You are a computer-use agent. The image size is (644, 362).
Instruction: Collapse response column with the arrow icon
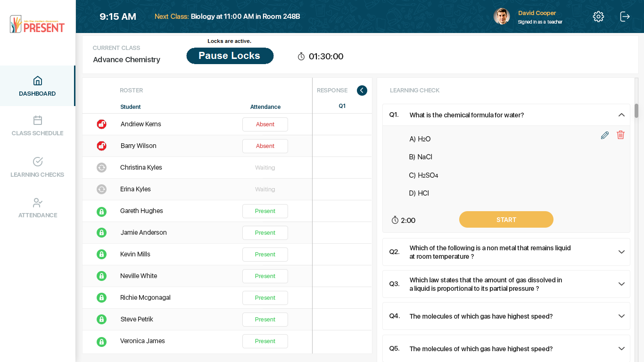pos(362,90)
